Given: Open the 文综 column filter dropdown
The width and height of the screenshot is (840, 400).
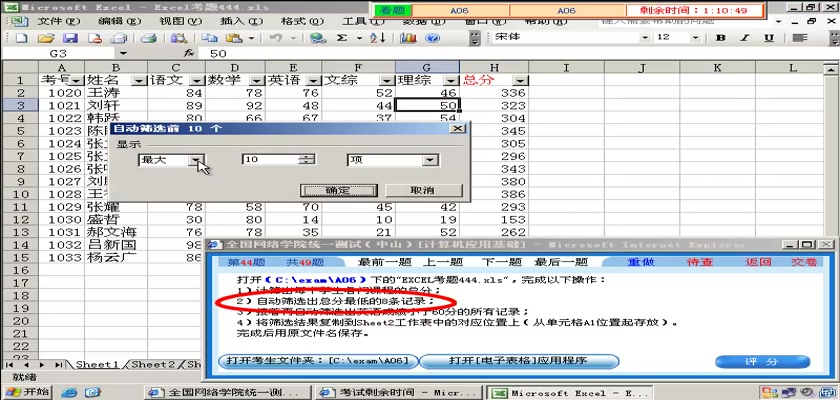Looking at the screenshot, I should pos(387,80).
